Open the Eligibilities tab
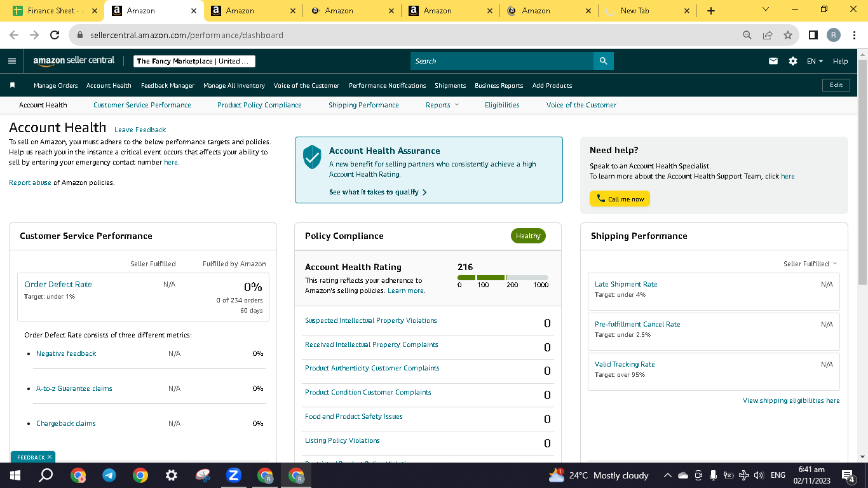Viewport: 868px width, 488px height. [502, 105]
